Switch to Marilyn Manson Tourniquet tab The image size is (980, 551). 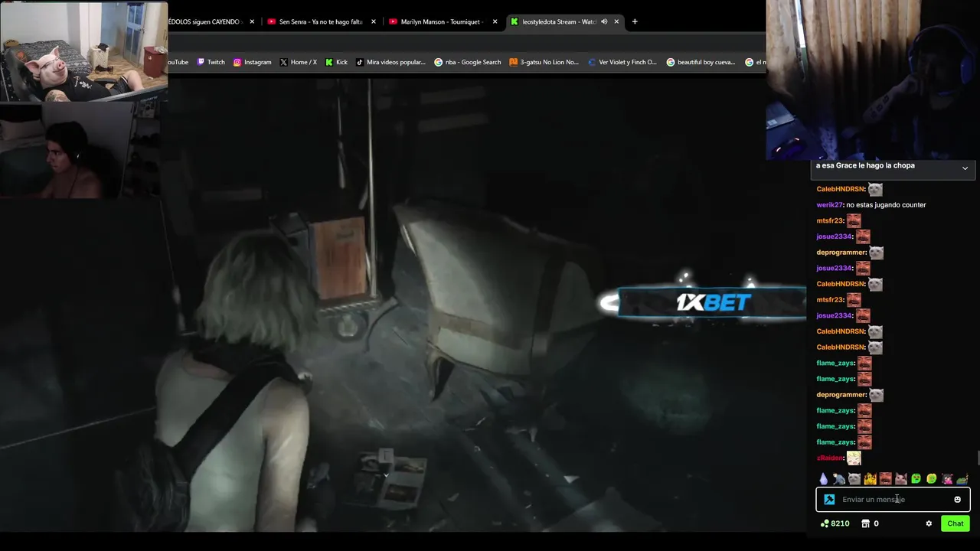[443, 21]
